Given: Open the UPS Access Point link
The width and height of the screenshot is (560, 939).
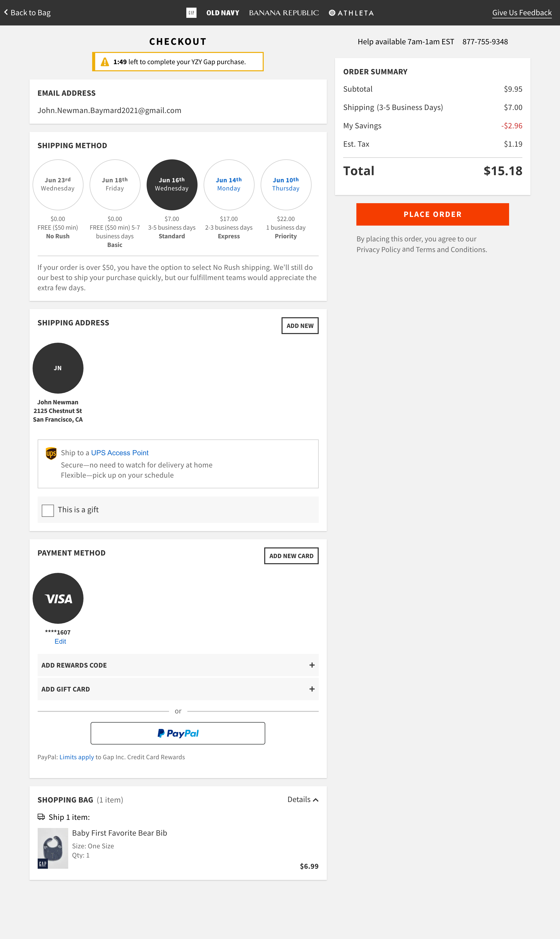Looking at the screenshot, I should point(120,453).
